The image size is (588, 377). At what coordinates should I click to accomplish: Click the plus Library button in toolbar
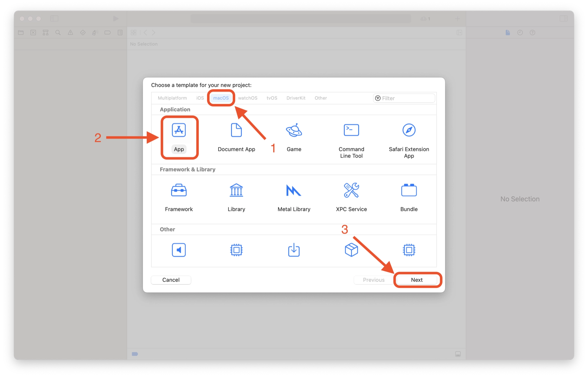[x=457, y=19]
